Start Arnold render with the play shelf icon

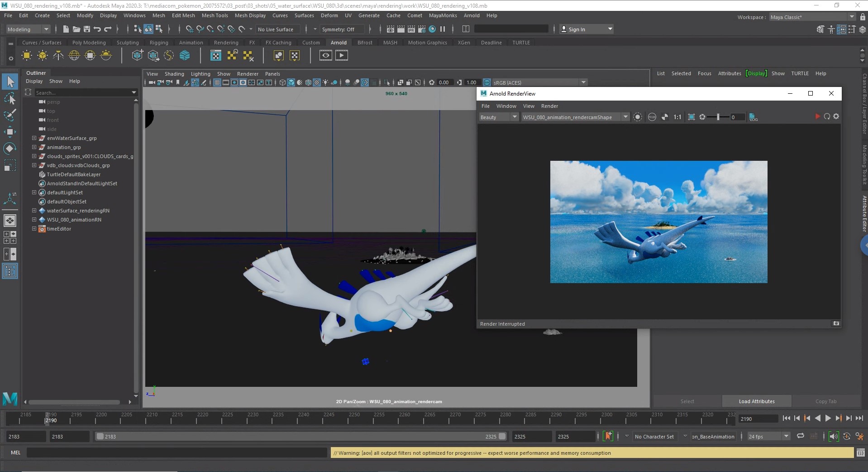point(341,55)
